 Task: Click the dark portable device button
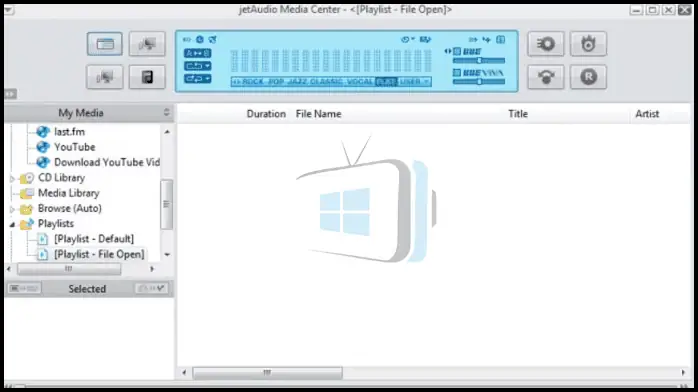(x=147, y=77)
